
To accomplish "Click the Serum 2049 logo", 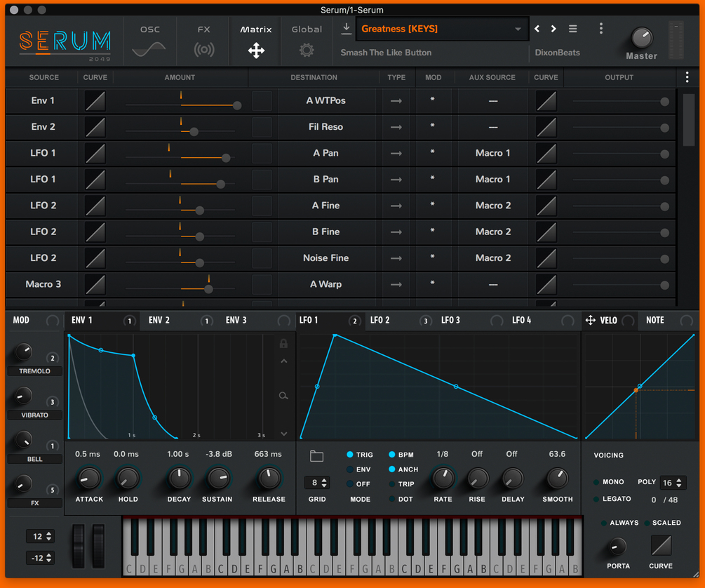I will point(65,45).
